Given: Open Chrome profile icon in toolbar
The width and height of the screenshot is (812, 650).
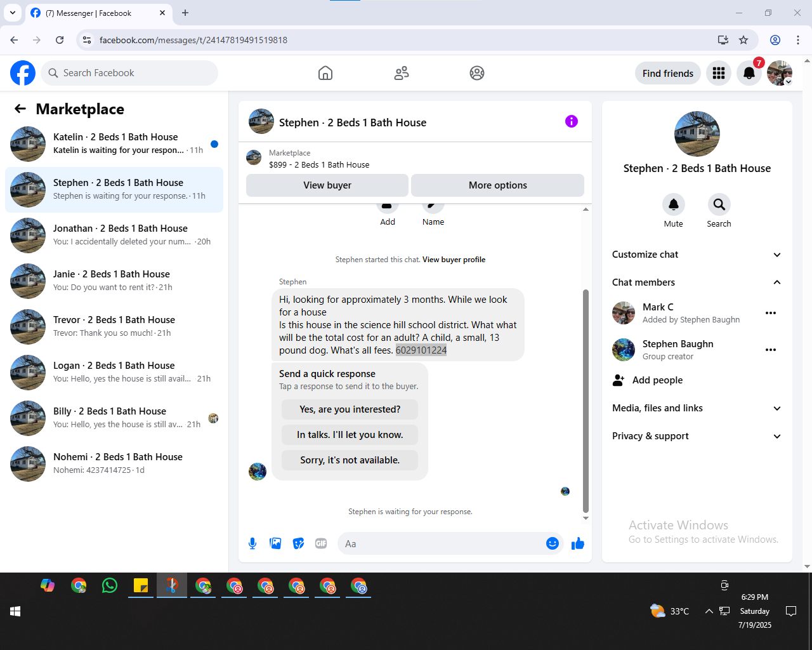Looking at the screenshot, I should coord(775,40).
